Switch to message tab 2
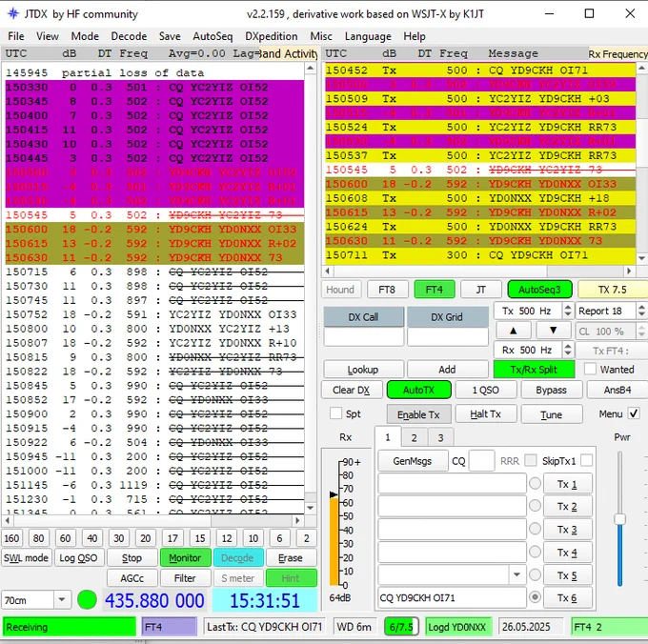Image resolution: width=648 pixels, height=644 pixels. coord(414,437)
